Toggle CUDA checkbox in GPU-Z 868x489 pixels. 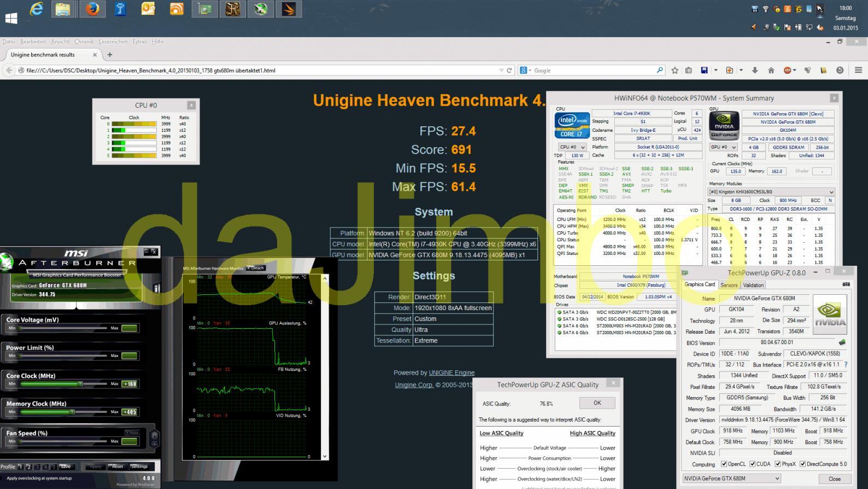pos(752,464)
